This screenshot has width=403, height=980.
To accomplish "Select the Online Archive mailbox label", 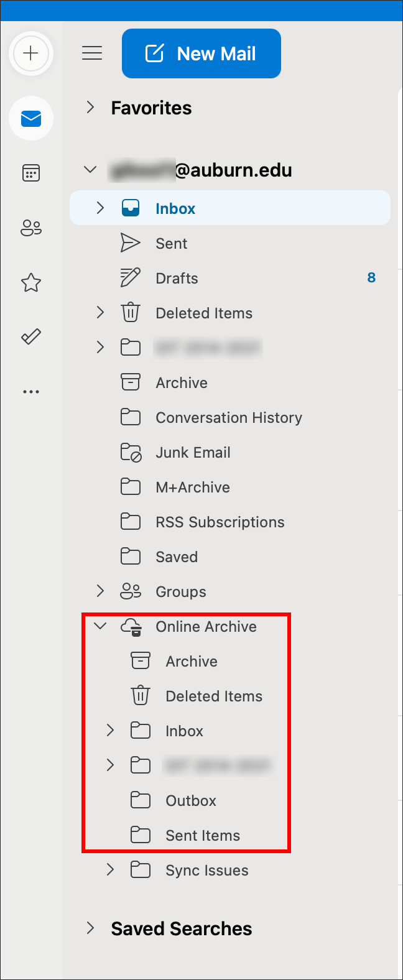I will (206, 627).
